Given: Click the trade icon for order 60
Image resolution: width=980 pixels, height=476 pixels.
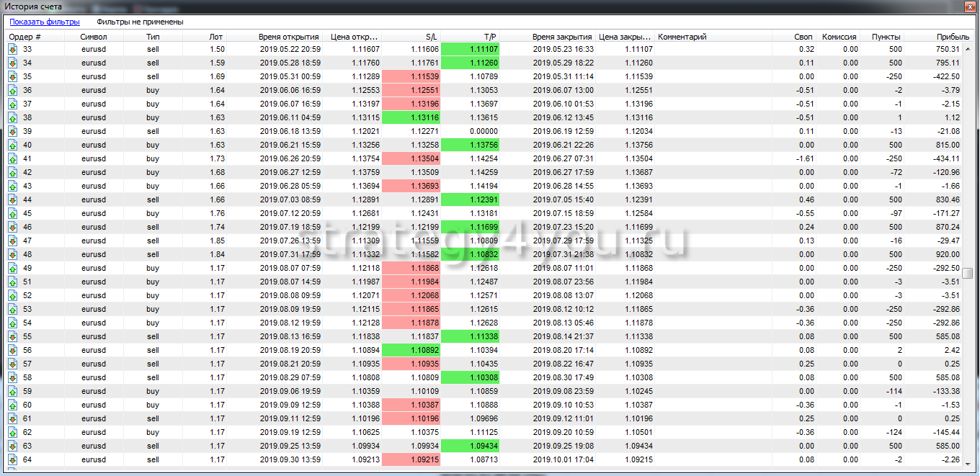Looking at the screenshot, I should coord(12,405).
